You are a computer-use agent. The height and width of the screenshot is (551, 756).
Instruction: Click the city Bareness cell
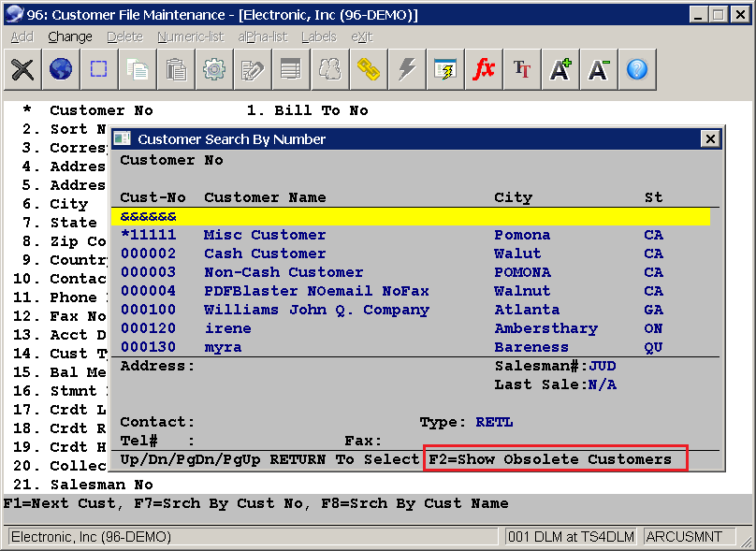[x=531, y=348]
